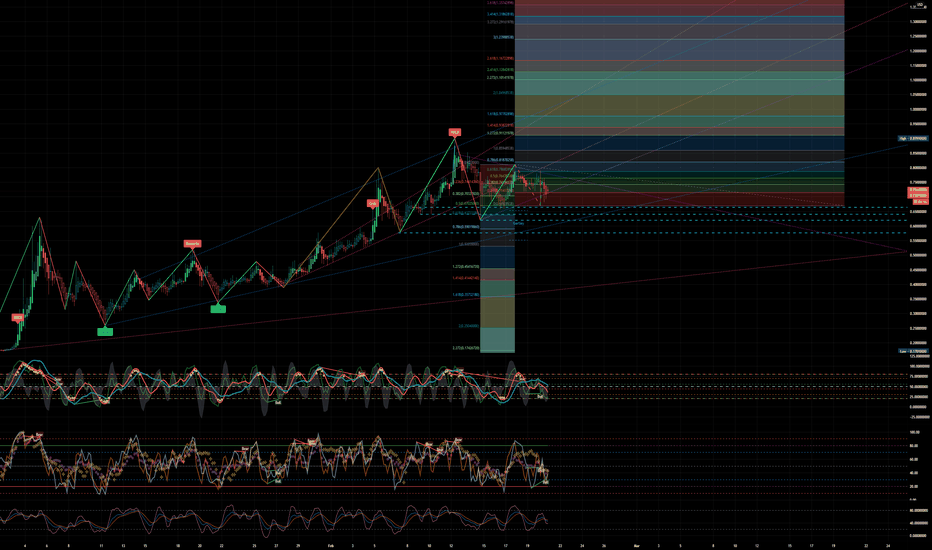932x550 pixels.
Task: Select the olive band of upper Fibonacci extension
Action: pos(679,105)
